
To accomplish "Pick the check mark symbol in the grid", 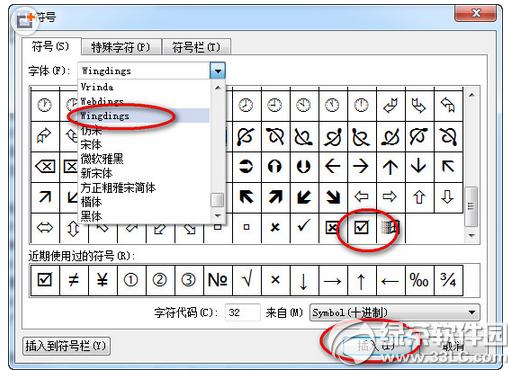I will [x=304, y=228].
